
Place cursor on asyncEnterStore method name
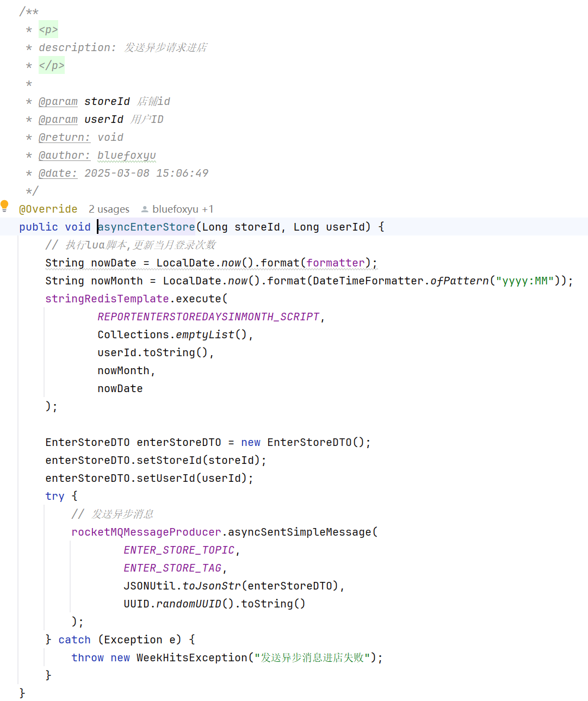click(x=146, y=227)
